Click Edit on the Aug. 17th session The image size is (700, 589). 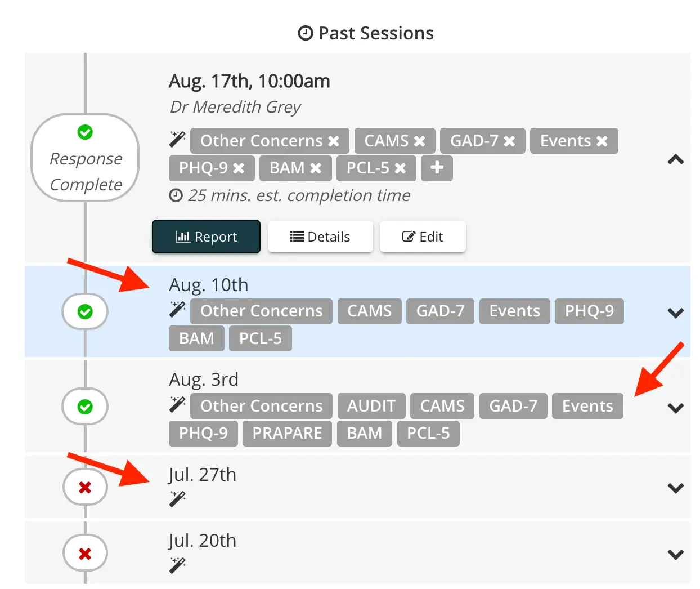pos(423,237)
